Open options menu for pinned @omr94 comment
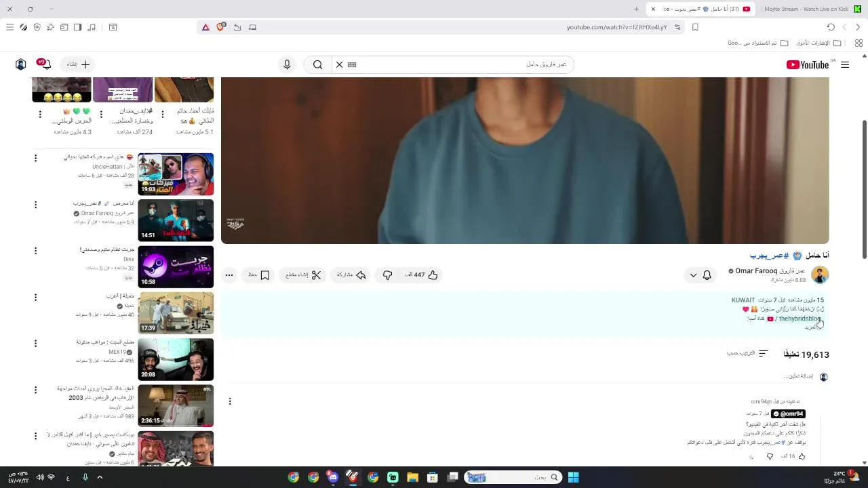 click(230, 401)
